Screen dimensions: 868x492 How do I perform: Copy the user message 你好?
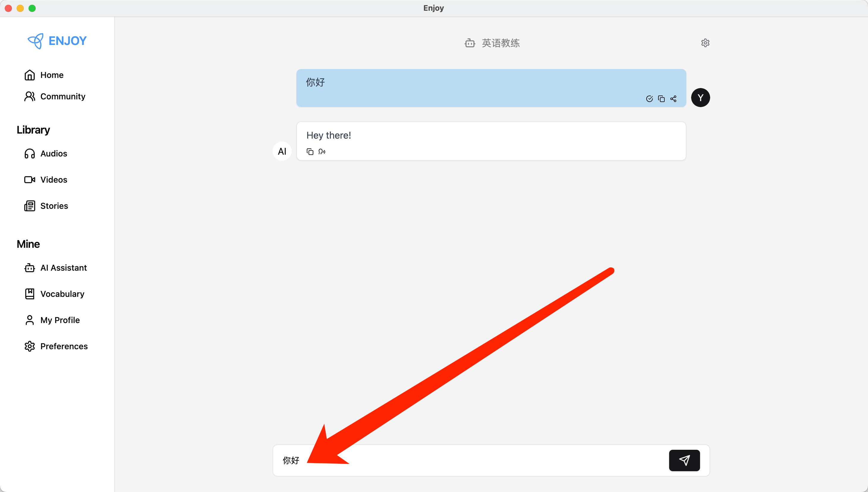[661, 99]
